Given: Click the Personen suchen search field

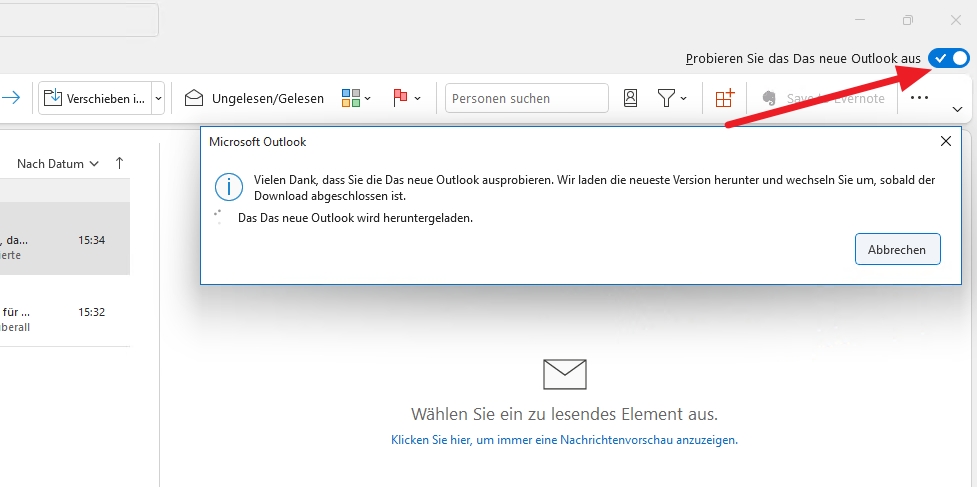Looking at the screenshot, I should [x=526, y=98].
